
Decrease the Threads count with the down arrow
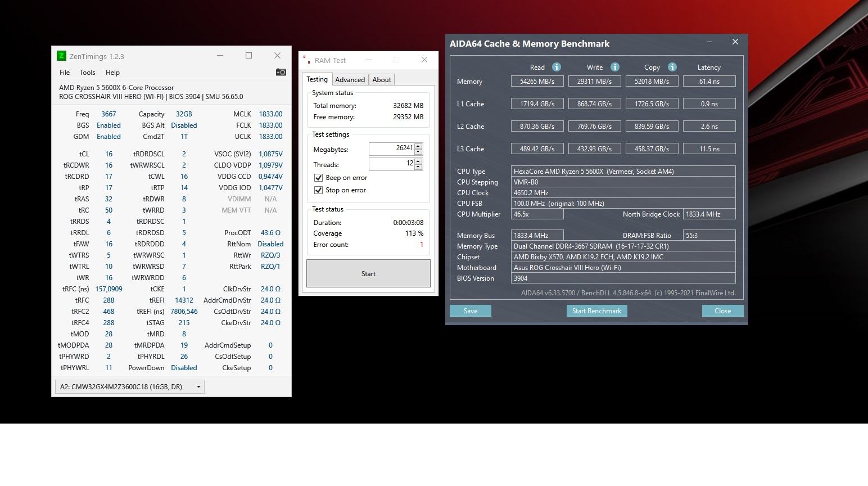click(x=418, y=167)
